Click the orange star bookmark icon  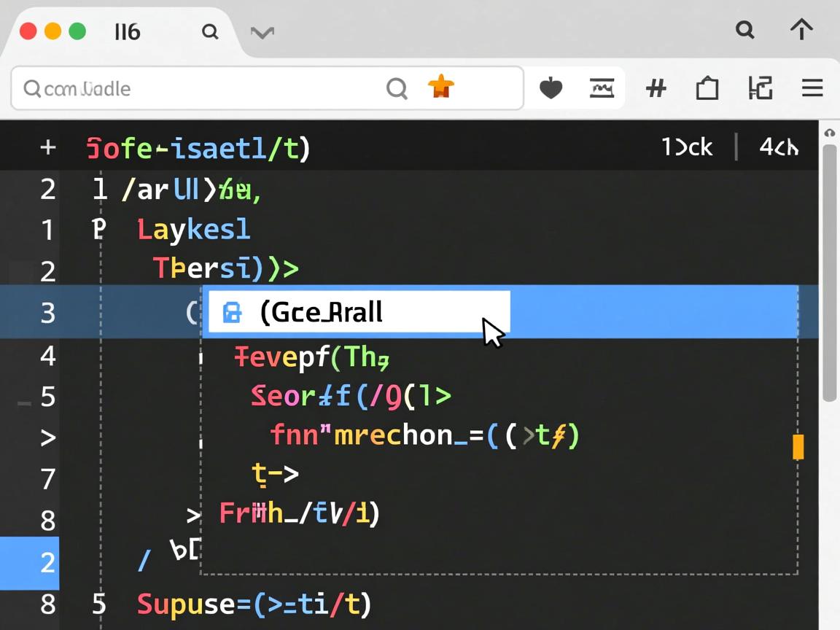pyautogui.click(x=440, y=87)
